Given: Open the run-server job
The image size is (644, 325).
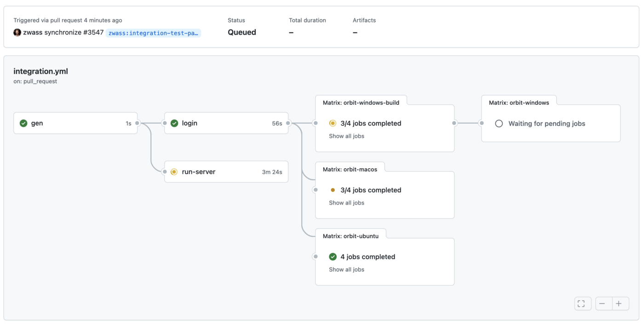Looking at the screenshot, I should click(226, 172).
